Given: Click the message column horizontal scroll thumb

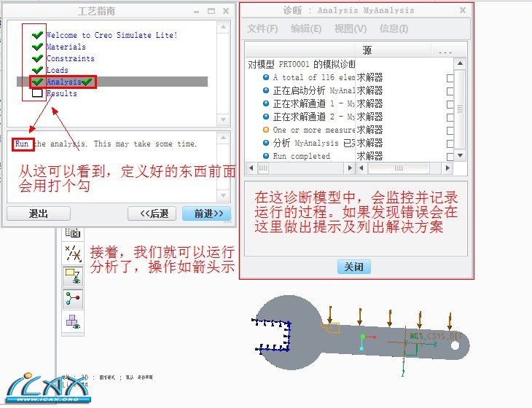Looking at the screenshot, I should click(263, 168).
